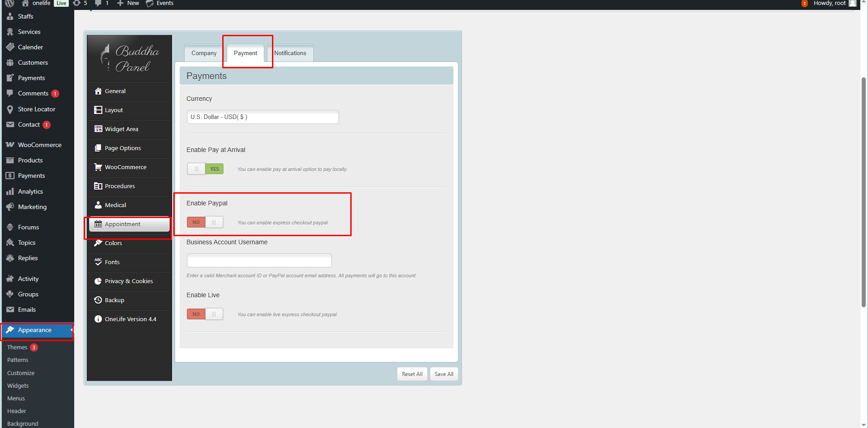Click the page vertical scrollbar
Screen dimensions: 868x428
tap(864, 192)
